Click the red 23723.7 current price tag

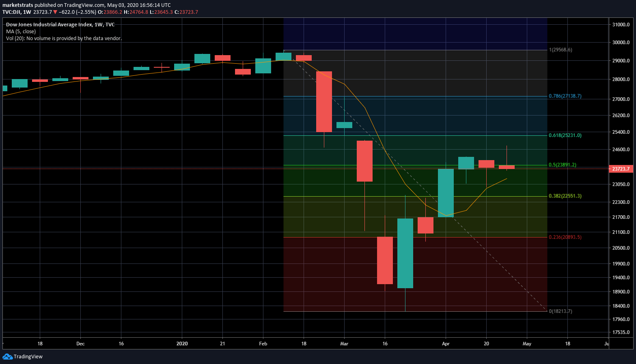[x=621, y=169]
